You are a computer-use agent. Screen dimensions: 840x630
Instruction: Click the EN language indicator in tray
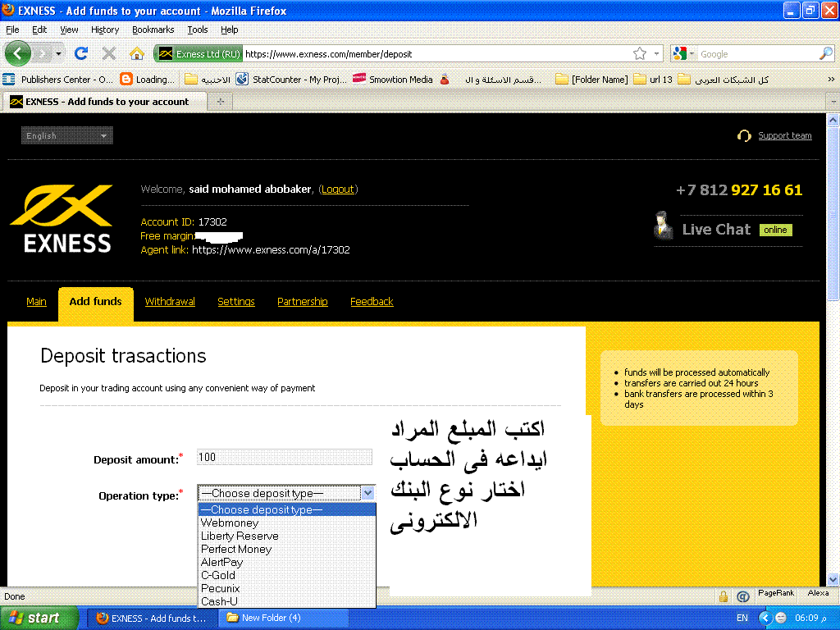[742, 618]
